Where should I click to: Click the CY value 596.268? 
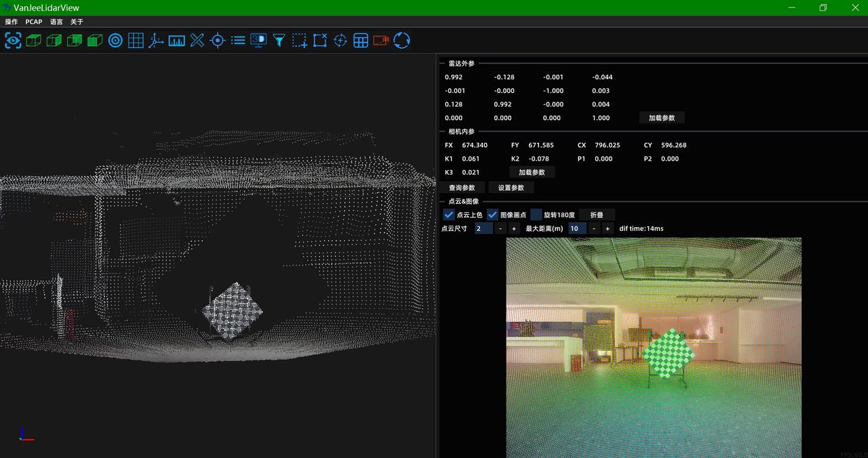tap(674, 145)
